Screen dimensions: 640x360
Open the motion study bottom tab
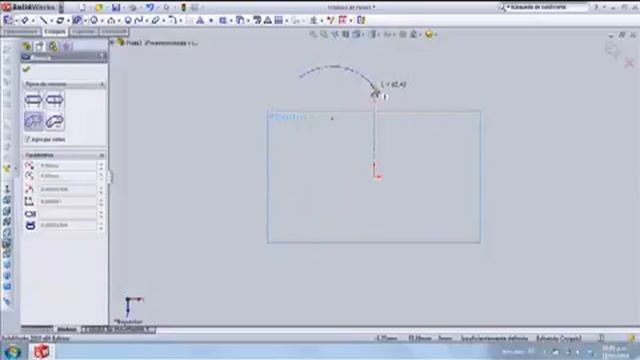pos(118,329)
